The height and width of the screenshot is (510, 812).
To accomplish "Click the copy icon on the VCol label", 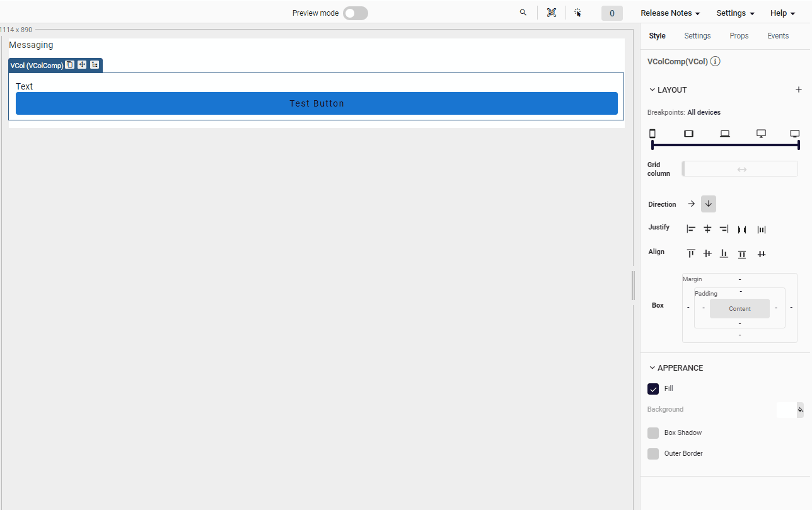I will click(x=70, y=65).
